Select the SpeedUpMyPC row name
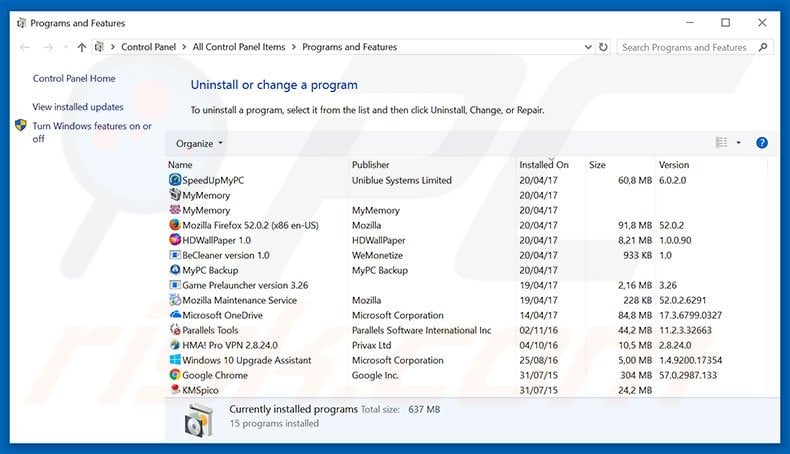This screenshot has width=790, height=454. [213, 180]
